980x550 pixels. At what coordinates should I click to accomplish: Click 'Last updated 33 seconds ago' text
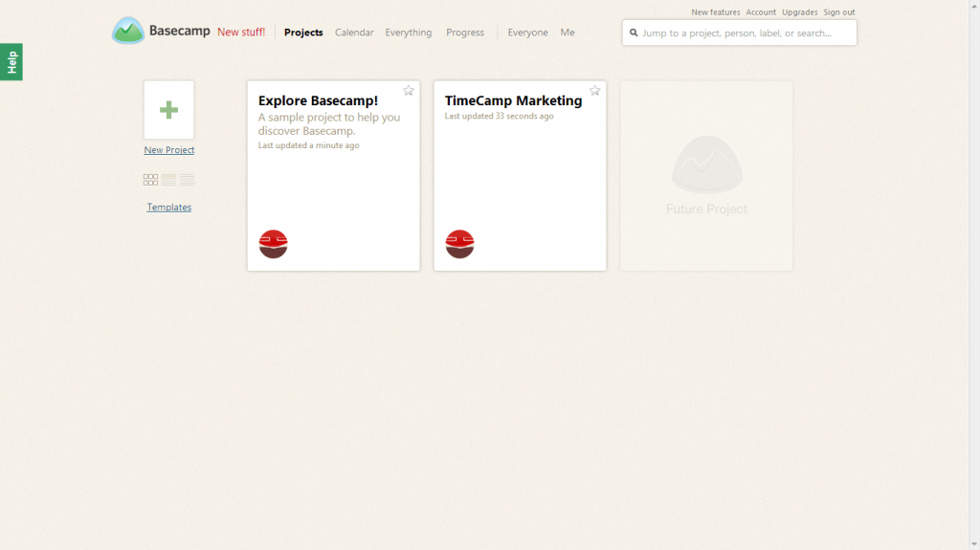pos(500,117)
